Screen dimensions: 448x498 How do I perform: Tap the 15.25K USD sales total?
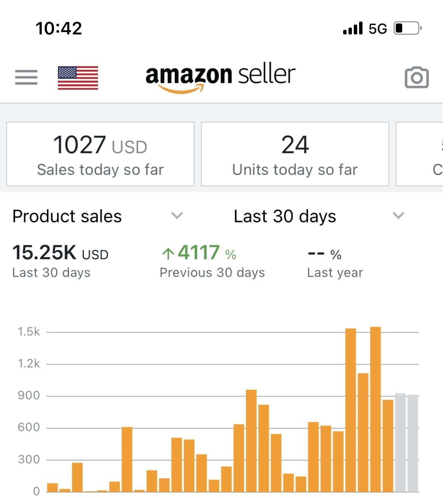click(60, 253)
